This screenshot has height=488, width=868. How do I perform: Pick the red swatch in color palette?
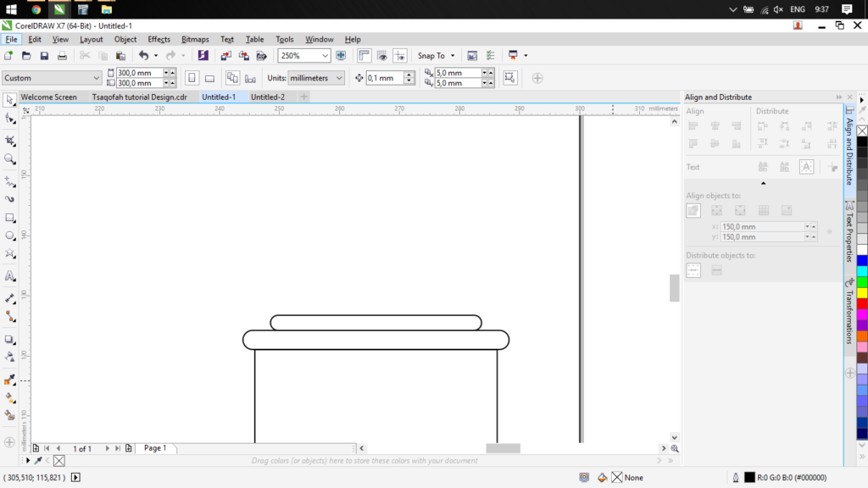(862, 303)
